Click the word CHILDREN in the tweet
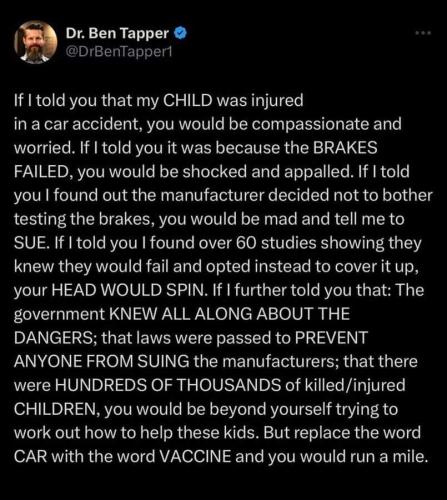This screenshot has width=447, height=500. (x=56, y=409)
